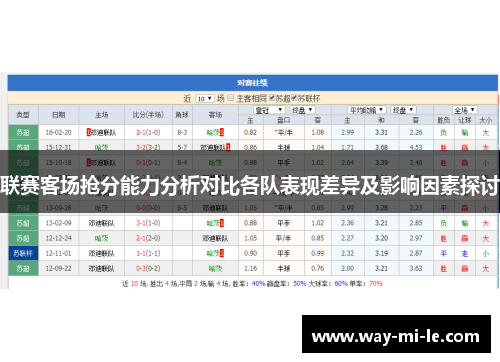The width and height of the screenshot is (500, 362).
Task: Toggle the 主客相同 checkbox
Action: [x=231, y=98]
